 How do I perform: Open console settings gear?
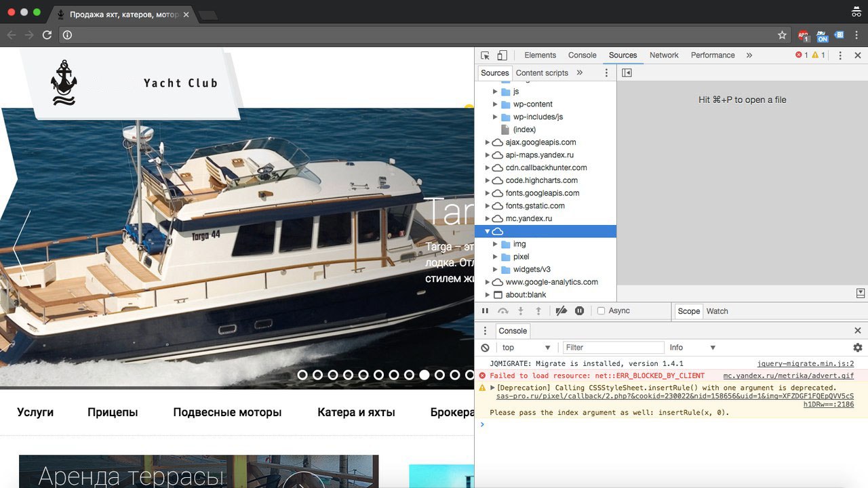[x=858, y=348]
